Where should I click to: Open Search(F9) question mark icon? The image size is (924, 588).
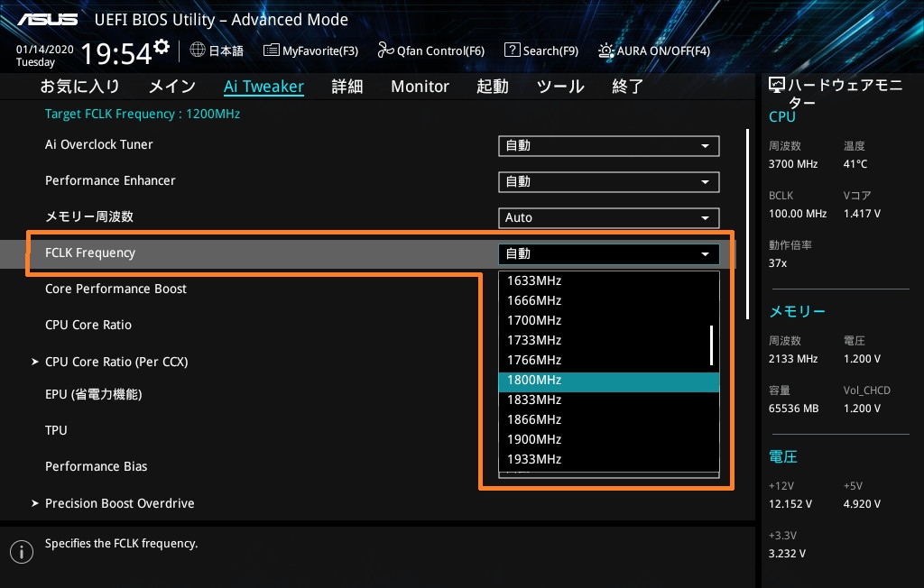click(x=513, y=50)
